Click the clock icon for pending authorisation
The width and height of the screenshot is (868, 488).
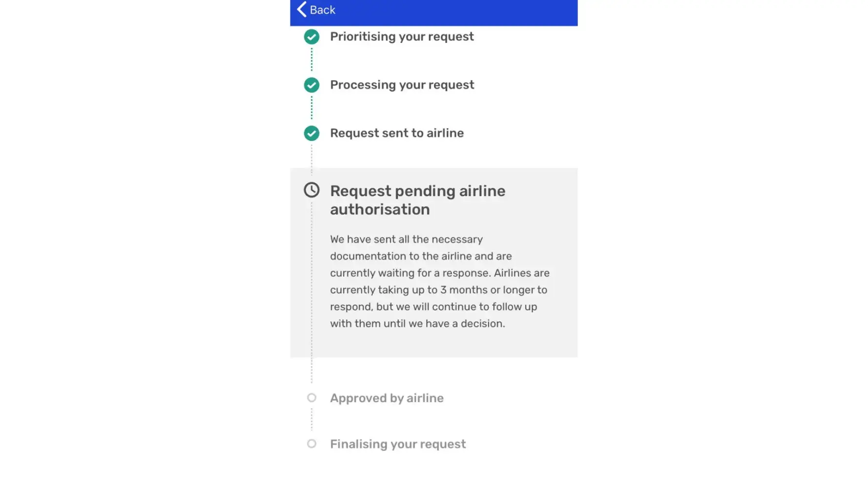311,190
